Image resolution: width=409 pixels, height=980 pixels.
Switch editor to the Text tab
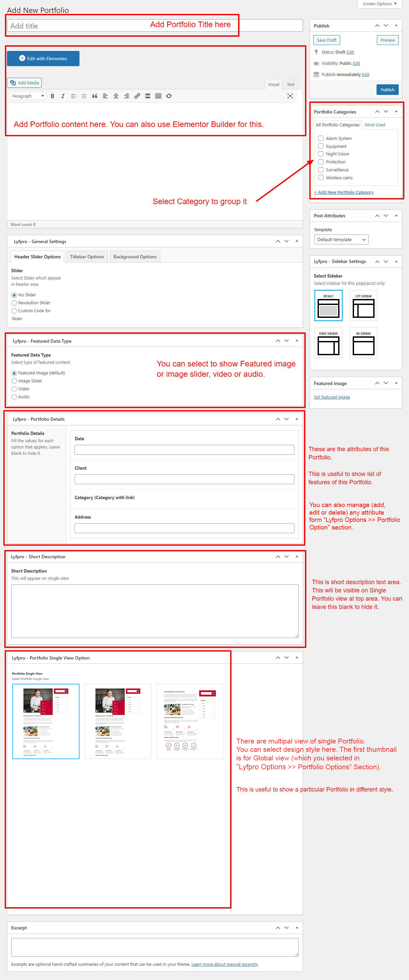point(290,84)
